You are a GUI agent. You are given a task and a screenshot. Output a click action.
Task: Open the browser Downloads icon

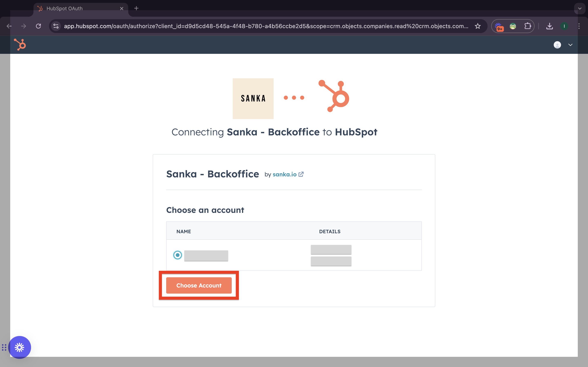(x=549, y=26)
